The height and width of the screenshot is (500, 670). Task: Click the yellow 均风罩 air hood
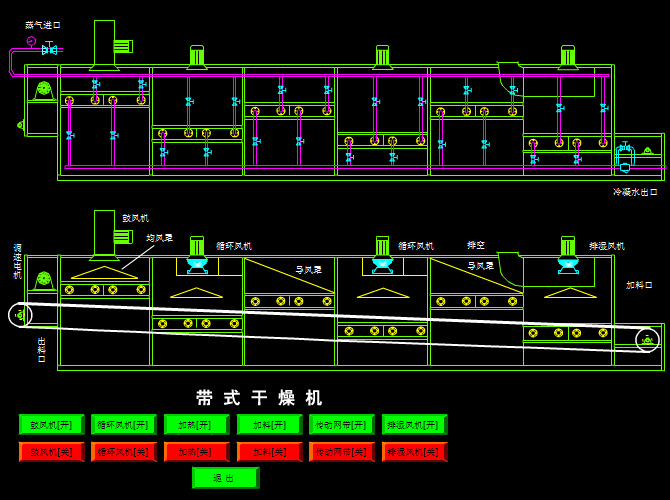(105, 273)
